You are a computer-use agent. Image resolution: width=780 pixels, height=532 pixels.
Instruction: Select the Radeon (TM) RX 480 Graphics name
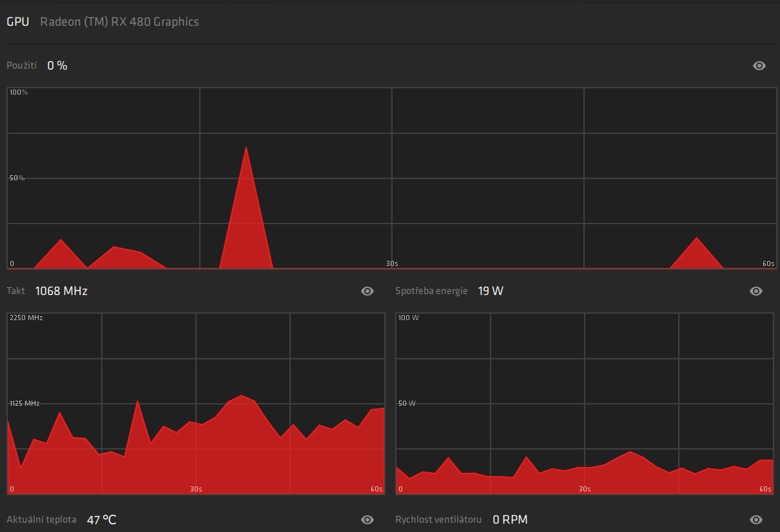point(119,22)
